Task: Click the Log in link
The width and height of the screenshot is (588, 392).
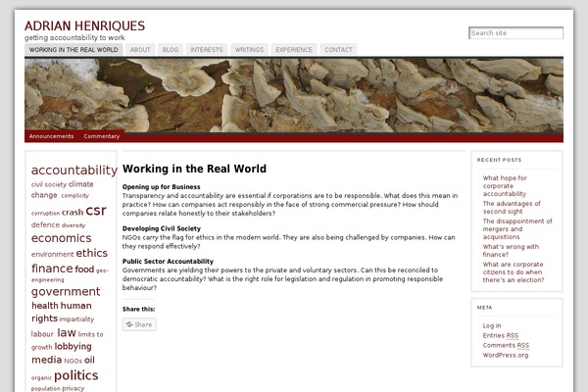Action: [x=492, y=325]
